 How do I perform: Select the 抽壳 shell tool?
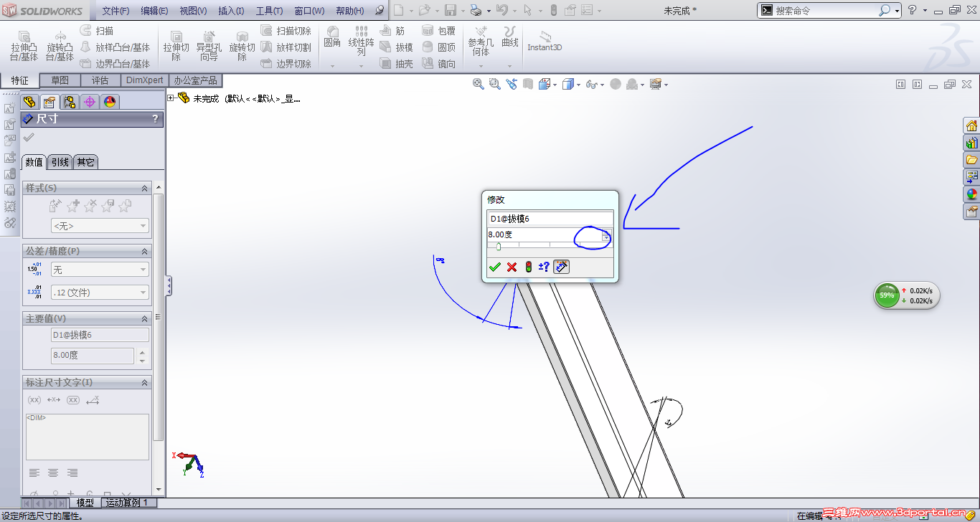point(397,64)
